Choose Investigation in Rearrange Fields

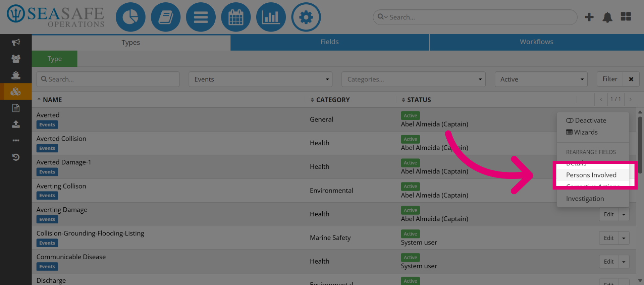[585, 199]
